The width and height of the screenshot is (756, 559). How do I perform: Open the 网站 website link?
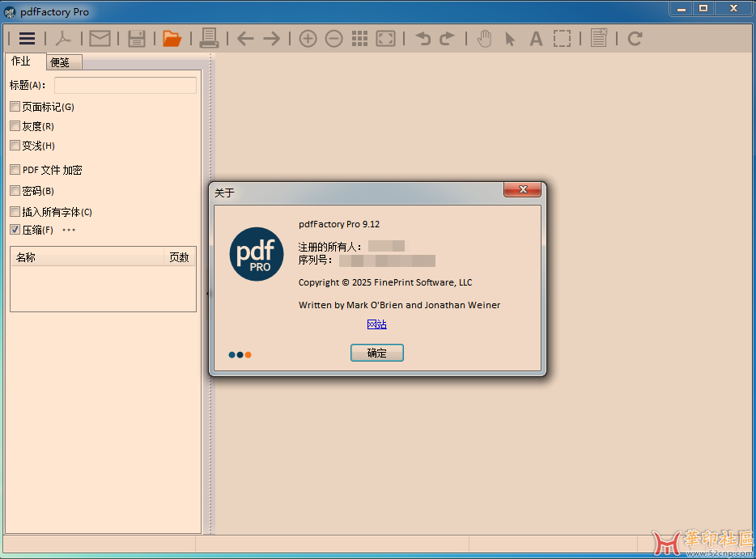(x=376, y=324)
